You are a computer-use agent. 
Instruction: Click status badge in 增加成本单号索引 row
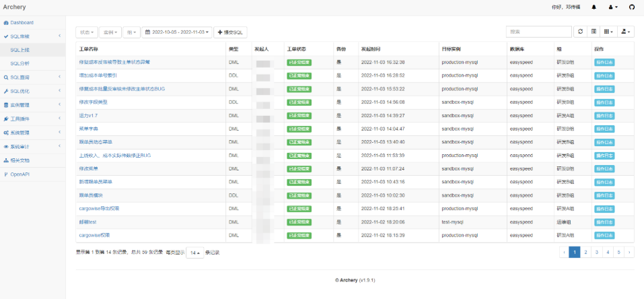click(299, 75)
